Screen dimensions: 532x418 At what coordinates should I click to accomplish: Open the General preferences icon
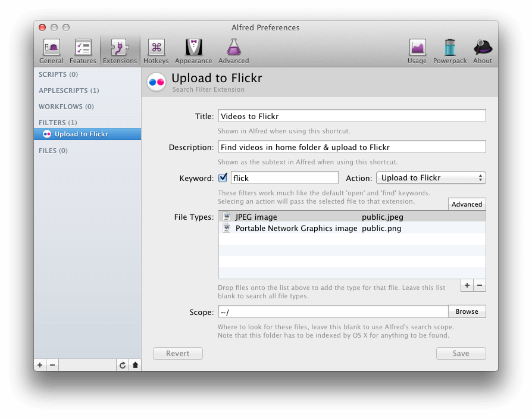51,50
